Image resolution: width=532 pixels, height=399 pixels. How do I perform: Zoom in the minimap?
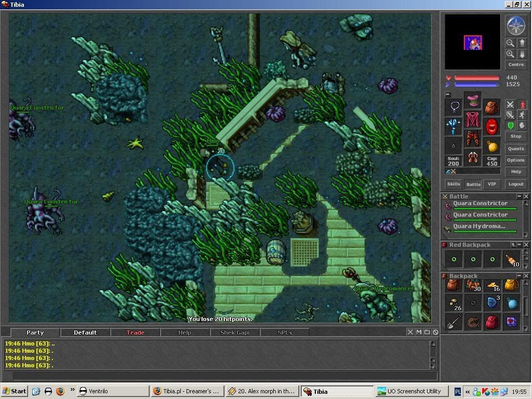click(510, 54)
